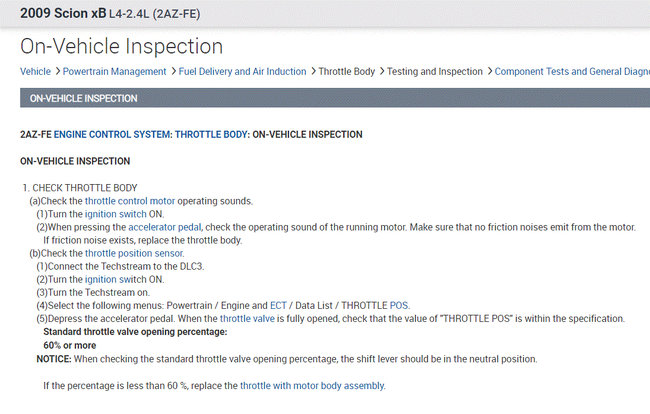
Task: Go to Fuel Delivery and Air Induction
Action: pyautogui.click(x=242, y=72)
